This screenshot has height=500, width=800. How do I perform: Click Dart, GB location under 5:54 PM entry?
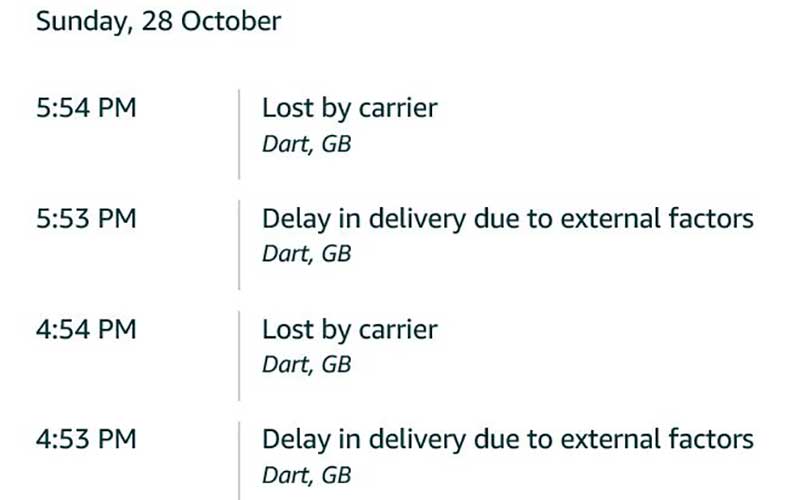(x=306, y=144)
